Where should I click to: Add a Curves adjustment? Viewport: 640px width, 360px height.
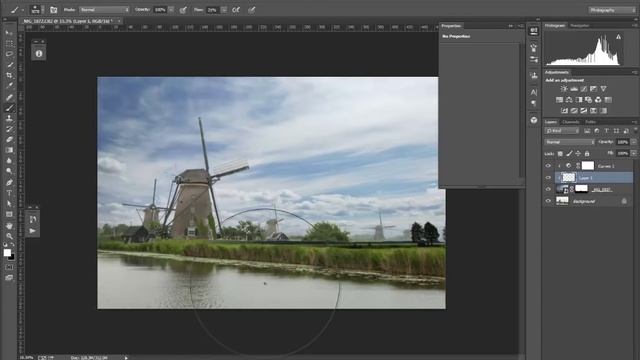pos(584,89)
